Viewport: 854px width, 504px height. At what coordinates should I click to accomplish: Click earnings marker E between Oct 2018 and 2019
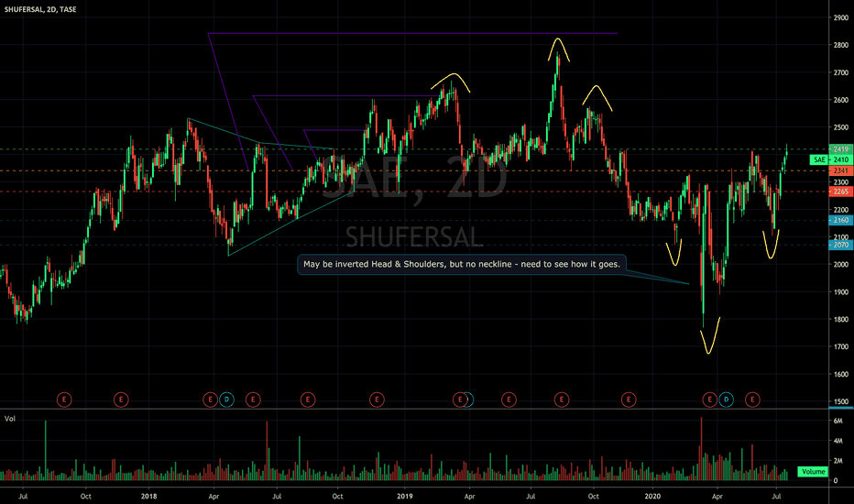point(377,400)
